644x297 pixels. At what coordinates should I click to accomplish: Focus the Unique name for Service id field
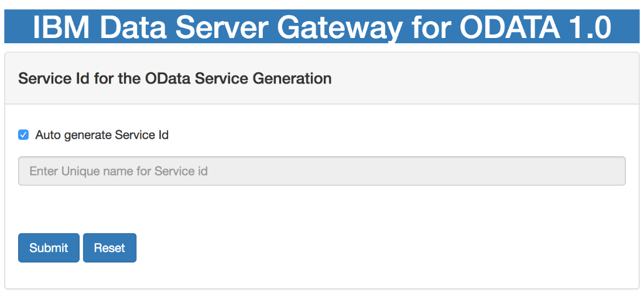point(322,171)
